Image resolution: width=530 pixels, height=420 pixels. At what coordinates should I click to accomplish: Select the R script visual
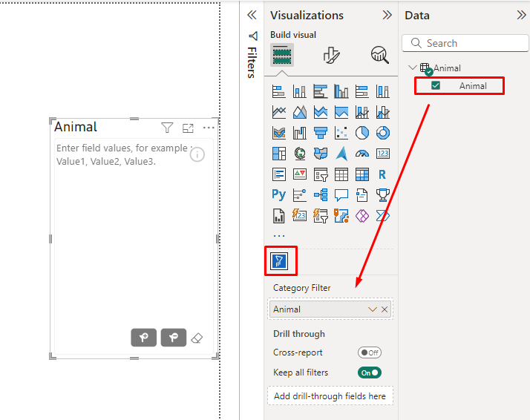383,174
